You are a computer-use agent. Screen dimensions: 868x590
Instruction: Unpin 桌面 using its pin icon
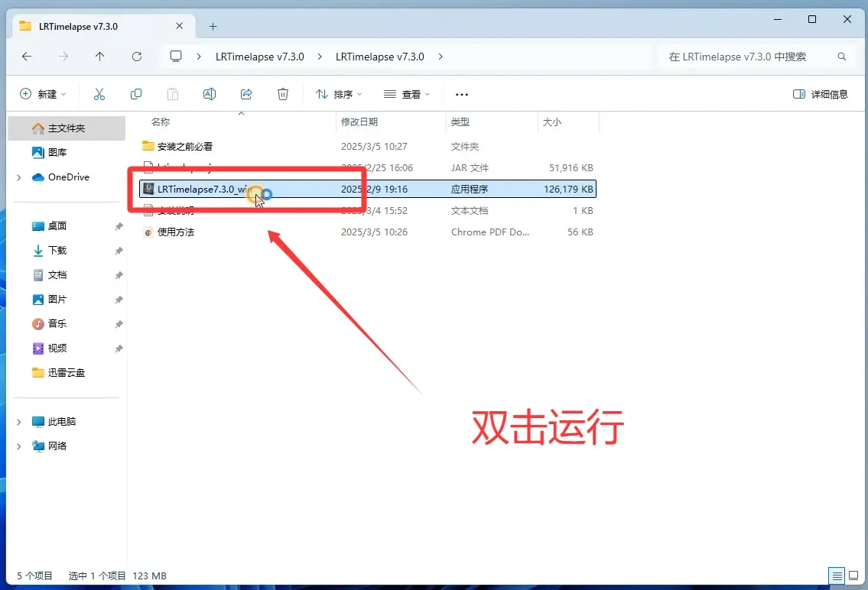click(119, 226)
